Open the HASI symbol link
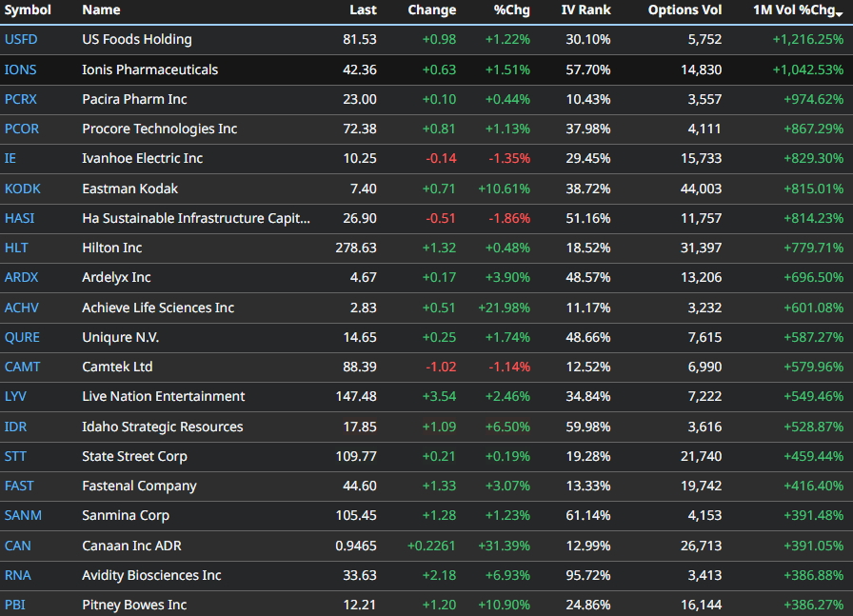The image size is (853, 616). tap(20, 218)
